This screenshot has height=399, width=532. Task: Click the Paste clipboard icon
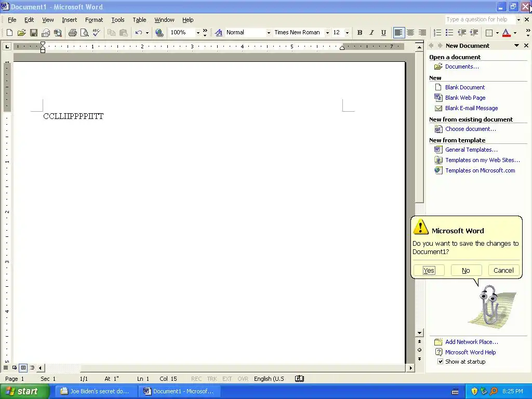124,33
